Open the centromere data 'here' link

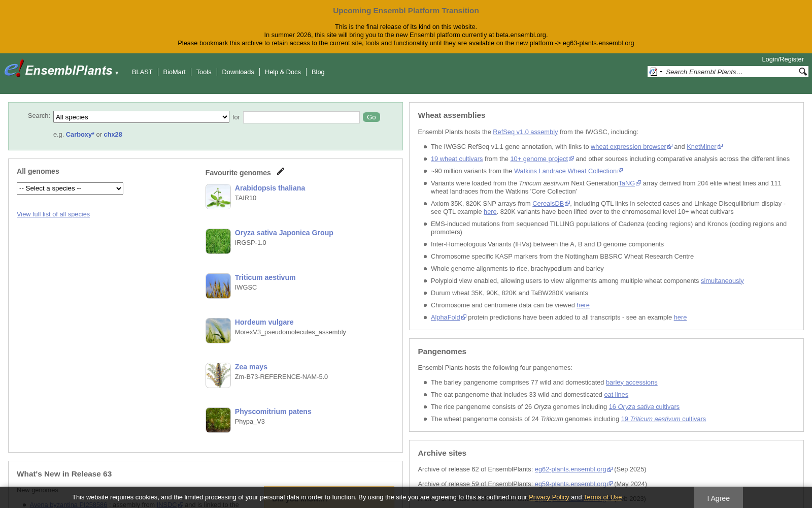pos(583,305)
